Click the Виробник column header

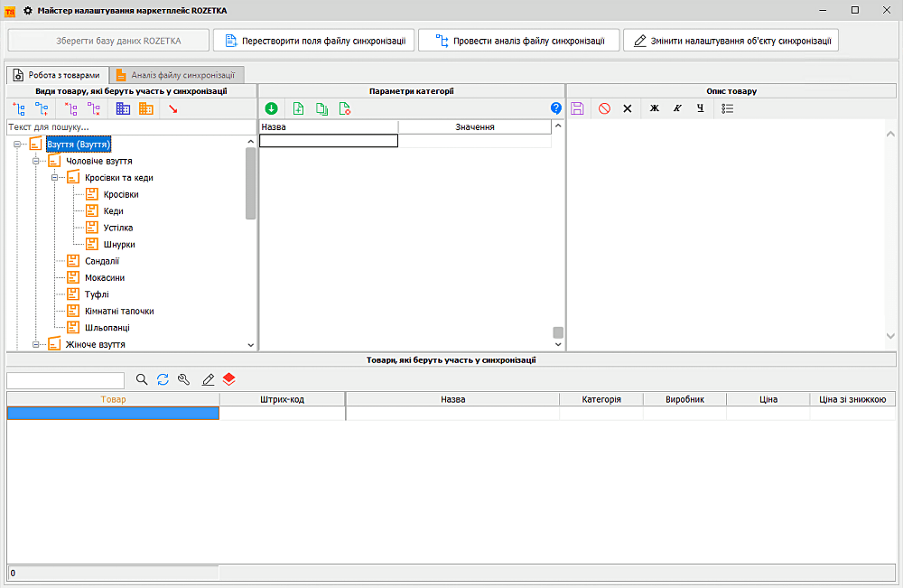click(x=684, y=399)
